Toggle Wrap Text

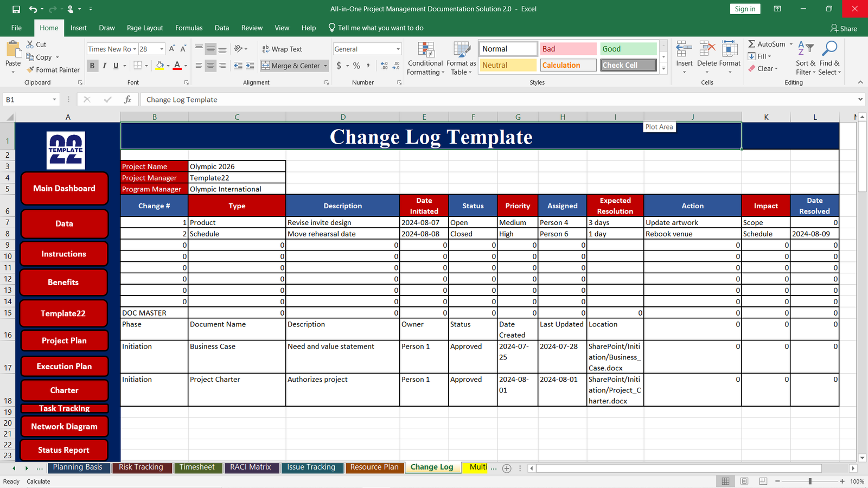(x=282, y=49)
